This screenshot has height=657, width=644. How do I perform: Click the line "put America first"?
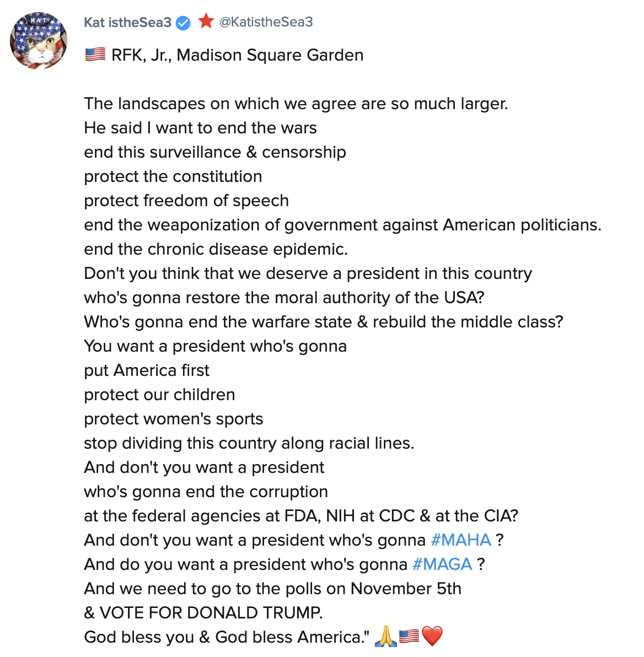[147, 370]
